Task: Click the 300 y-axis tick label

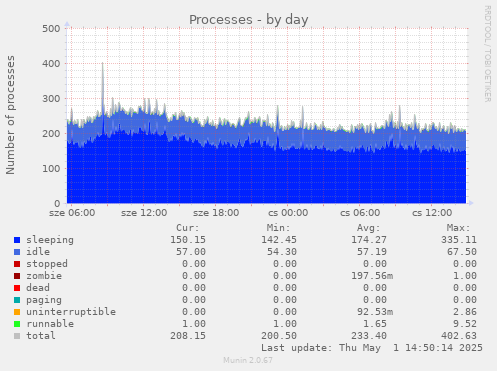Action: pos(51,99)
